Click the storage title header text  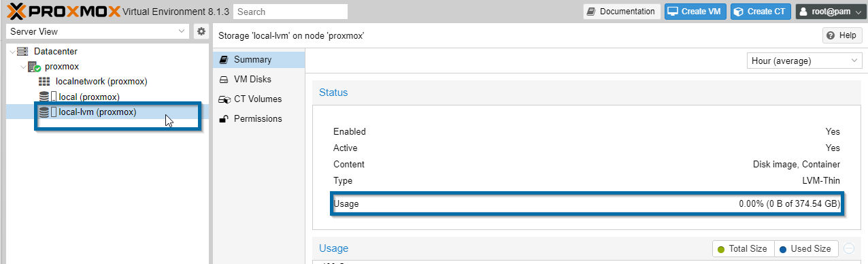coord(291,35)
